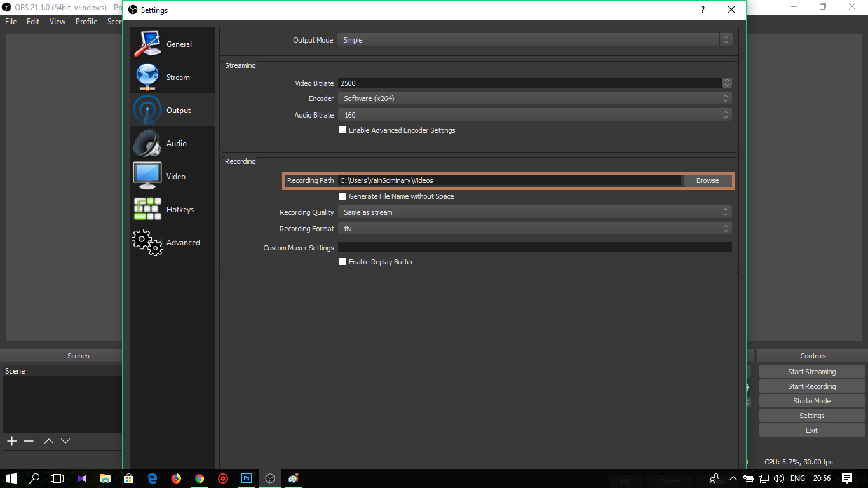868x488 pixels.
Task: Open the Action Center notifications
Action: point(847,478)
